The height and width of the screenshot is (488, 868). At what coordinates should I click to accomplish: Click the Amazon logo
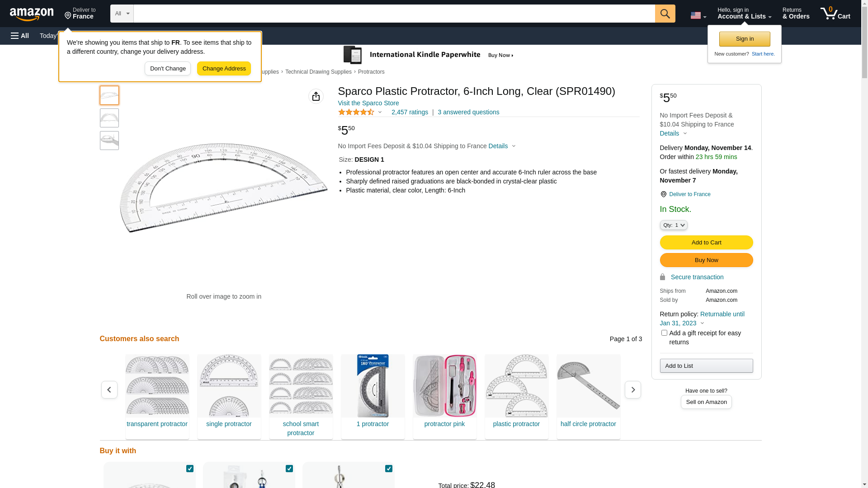[x=32, y=14]
